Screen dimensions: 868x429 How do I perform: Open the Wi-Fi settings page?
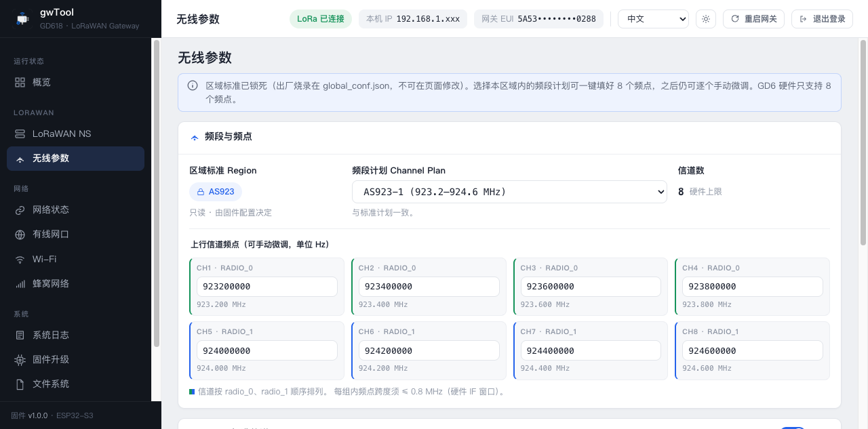click(75, 259)
